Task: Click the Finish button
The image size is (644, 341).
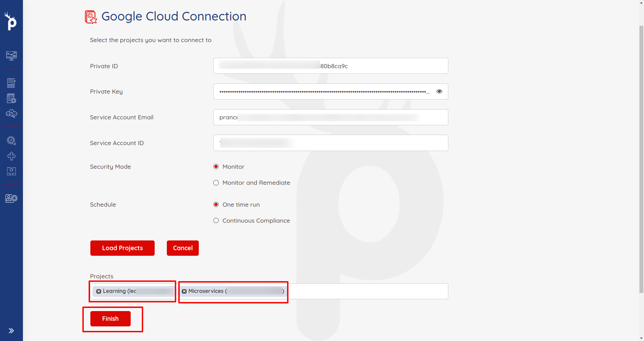Action: pos(111,319)
